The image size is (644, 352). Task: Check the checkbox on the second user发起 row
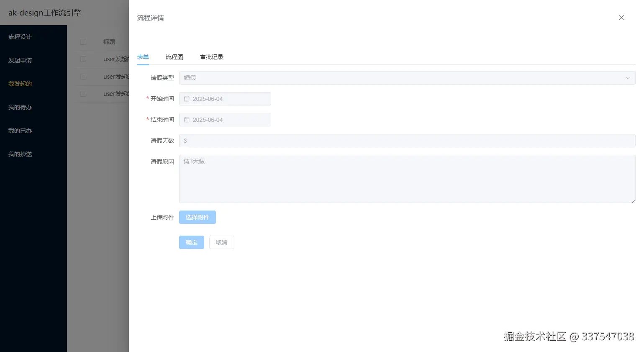click(x=83, y=77)
